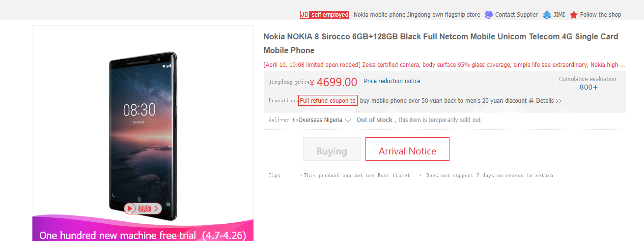Click the greyed-out Buying button
Viewport: 644px width, 241px height.
point(332,149)
